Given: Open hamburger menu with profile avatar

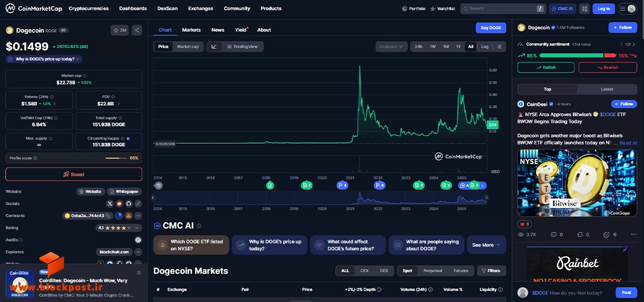Looking at the screenshot, I should [628, 8].
